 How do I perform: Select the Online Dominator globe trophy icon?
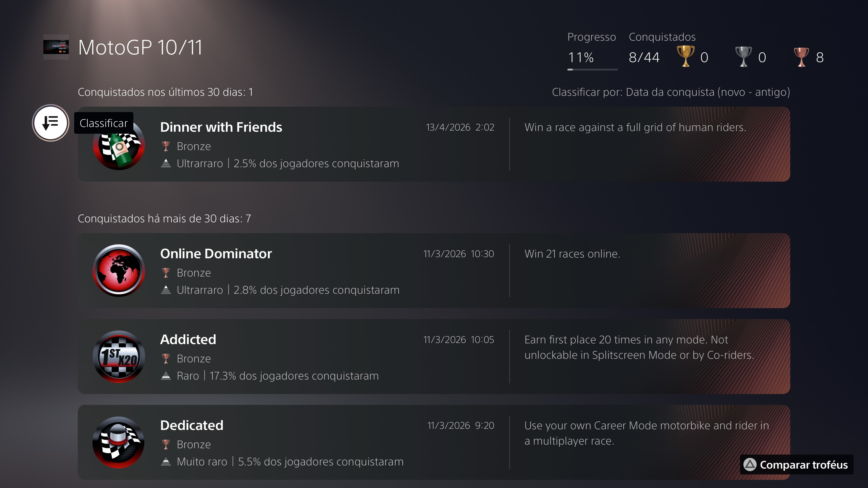pos(119,270)
